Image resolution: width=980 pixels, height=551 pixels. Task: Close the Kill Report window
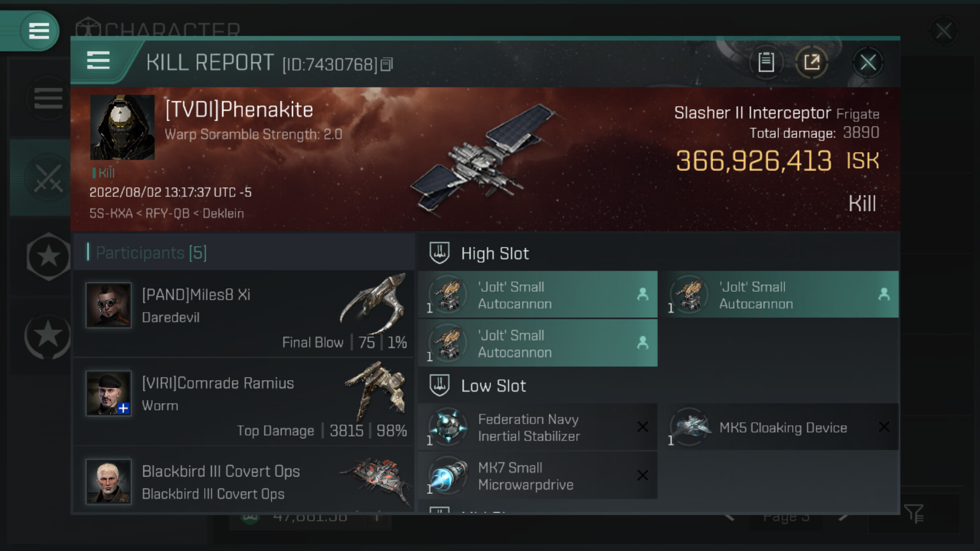pyautogui.click(x=868, y=62)
